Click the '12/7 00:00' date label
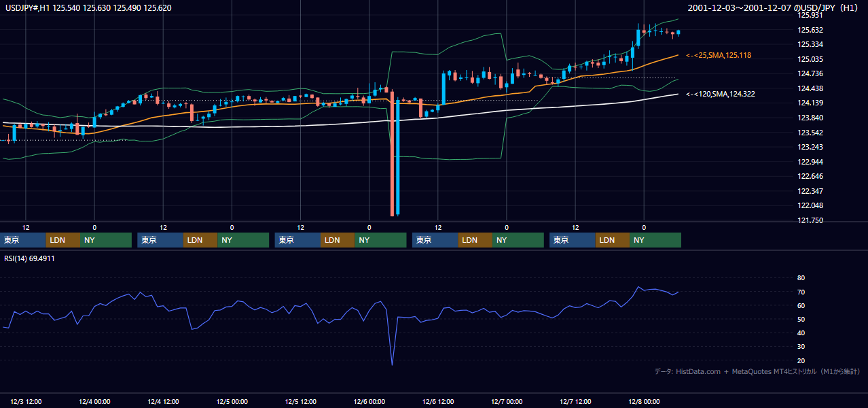 [x=507, y=402]
